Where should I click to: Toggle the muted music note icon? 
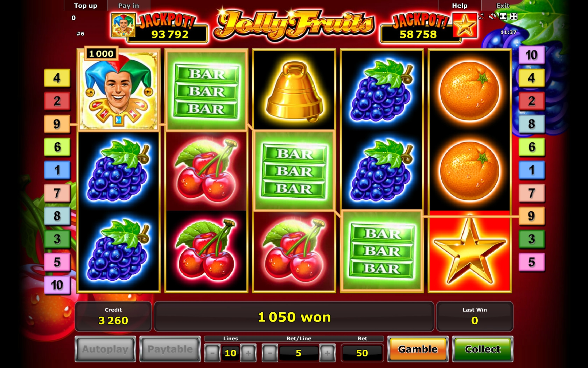tap(482, 16)
